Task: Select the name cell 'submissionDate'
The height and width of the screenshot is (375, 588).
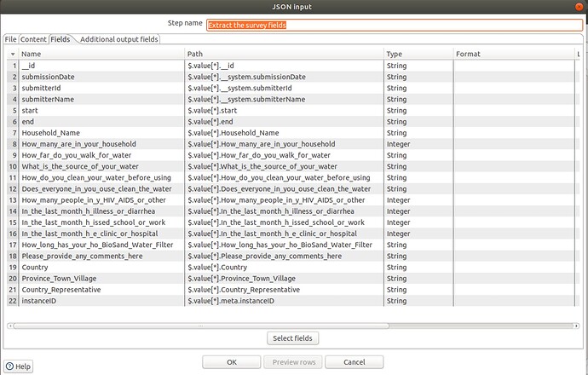Action: tap(101, 77)
